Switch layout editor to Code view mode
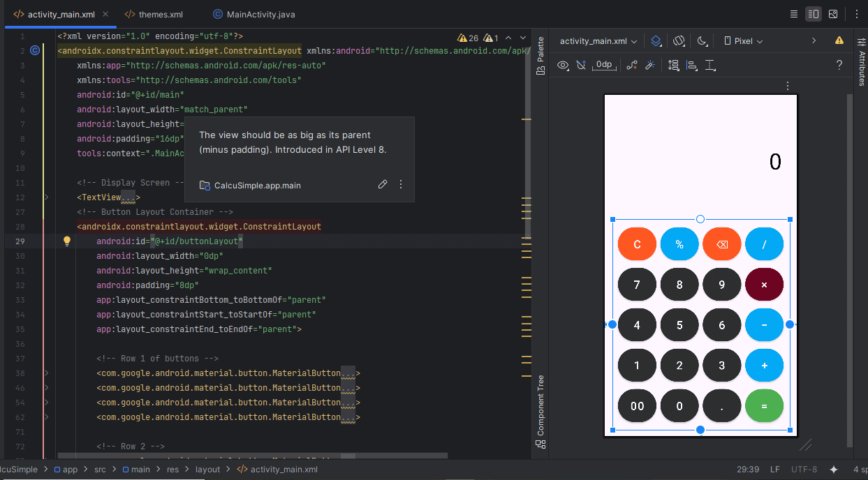 [x=794, y=14]
